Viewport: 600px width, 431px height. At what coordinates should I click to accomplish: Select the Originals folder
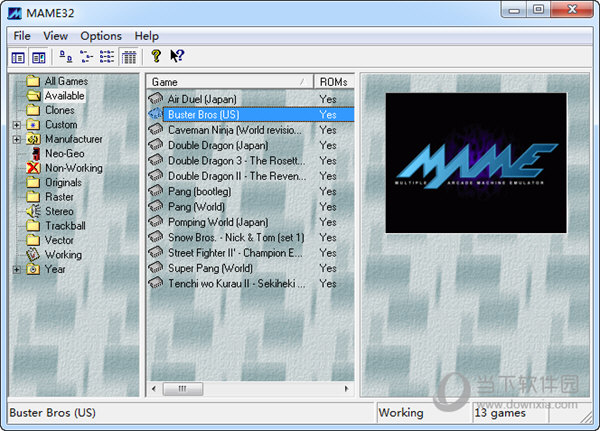point(64,183)
